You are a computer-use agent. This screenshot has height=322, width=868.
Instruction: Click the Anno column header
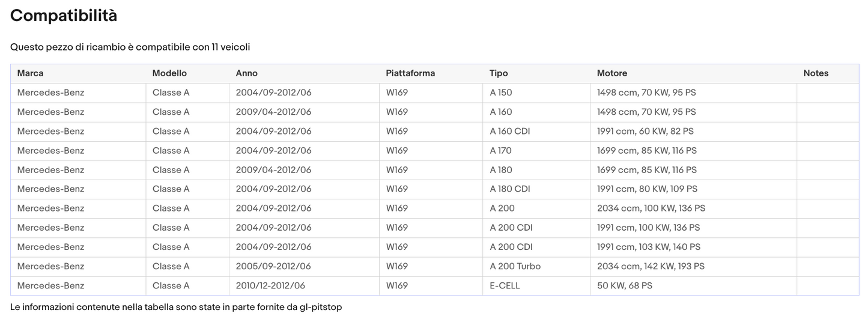(x=247, y=73)
